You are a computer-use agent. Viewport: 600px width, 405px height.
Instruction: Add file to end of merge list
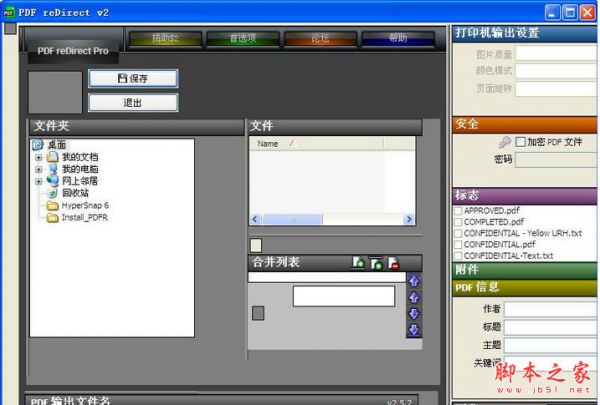[359, 263]
